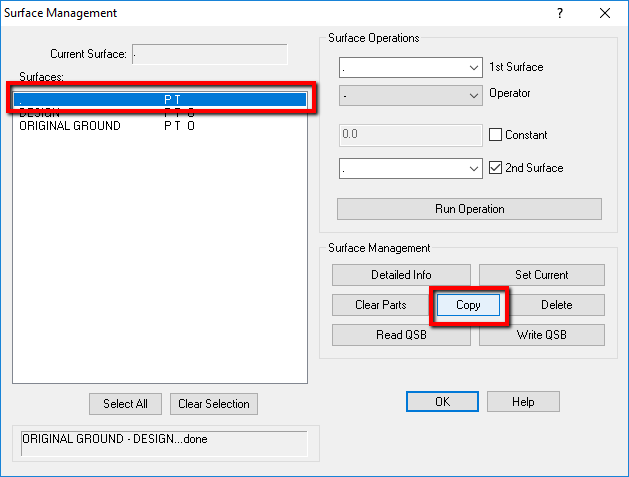Click Select All below surfaces list
The height and width of the screenshot is (477, 629).
[125, 404]
